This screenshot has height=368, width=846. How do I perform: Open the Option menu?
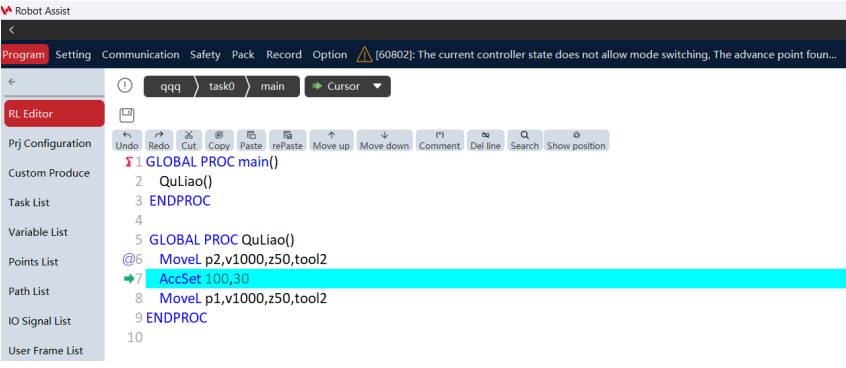330,54
